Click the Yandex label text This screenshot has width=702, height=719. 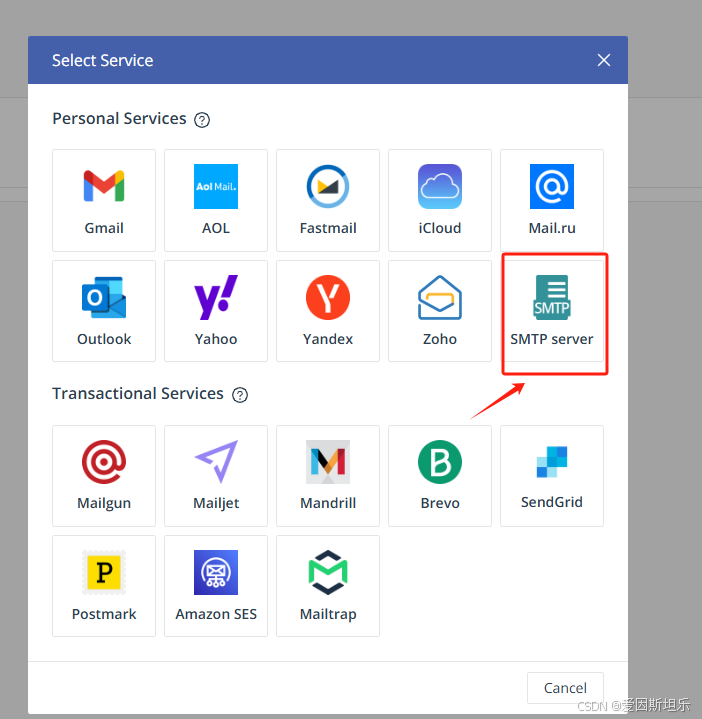click(328, 339)
